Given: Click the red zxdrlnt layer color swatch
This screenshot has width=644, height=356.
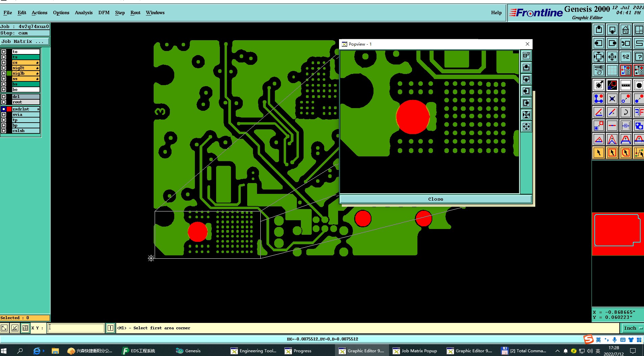Looking at the screenshot, I should pyautogui.click(x=9, y=109).
